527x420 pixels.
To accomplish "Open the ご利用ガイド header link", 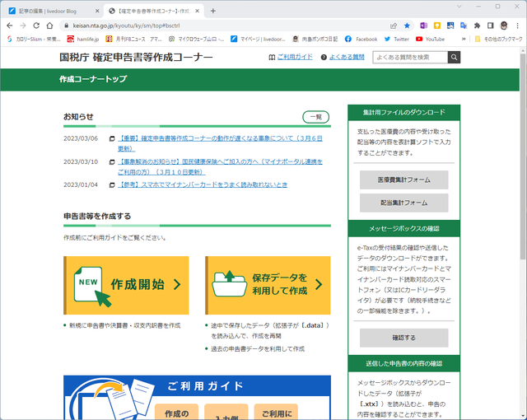I will 295,57.
